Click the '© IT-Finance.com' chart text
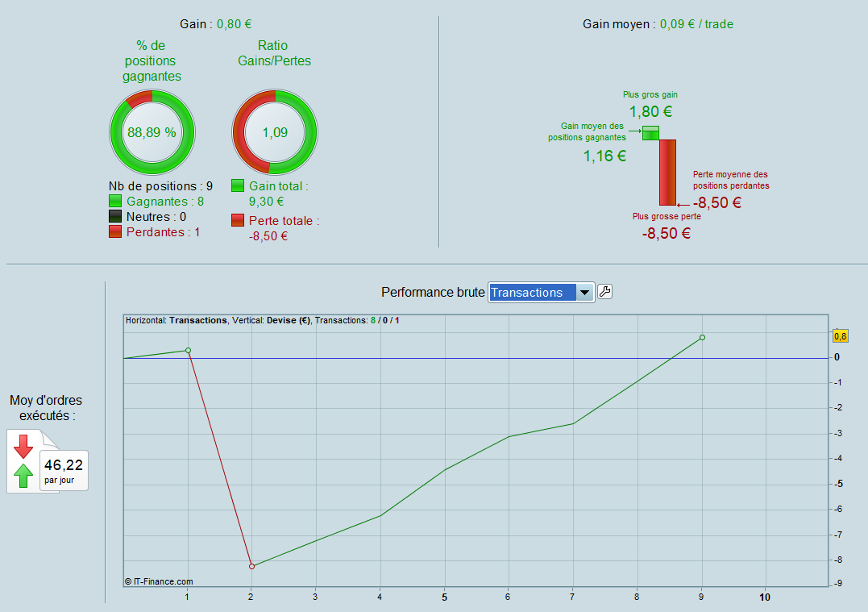 159,581
